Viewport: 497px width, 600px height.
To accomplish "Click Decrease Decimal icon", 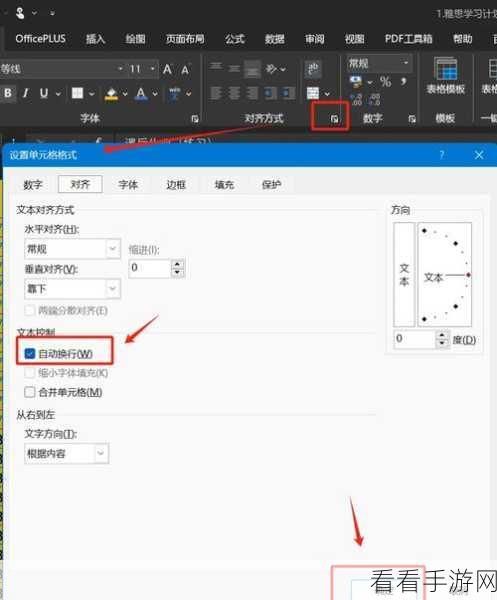I will click(374, 99).
